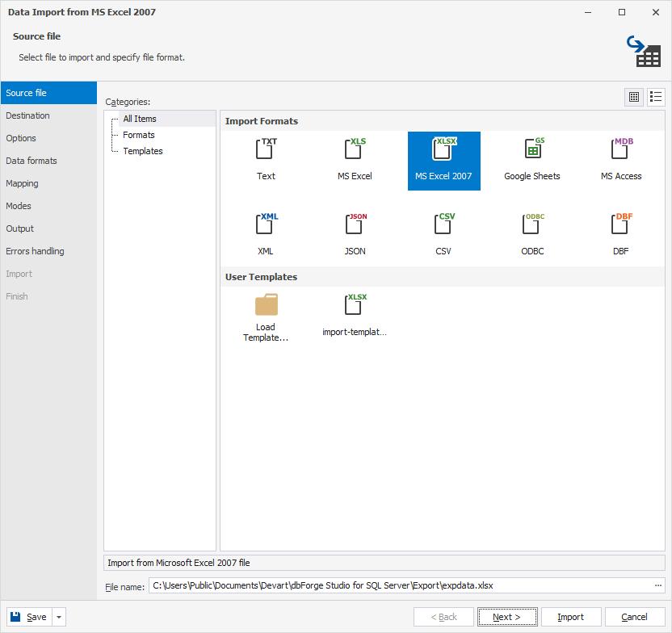Viewport: 672px width, 633px height.
Task: Click the Import button
Action: (x=571, y=617)
